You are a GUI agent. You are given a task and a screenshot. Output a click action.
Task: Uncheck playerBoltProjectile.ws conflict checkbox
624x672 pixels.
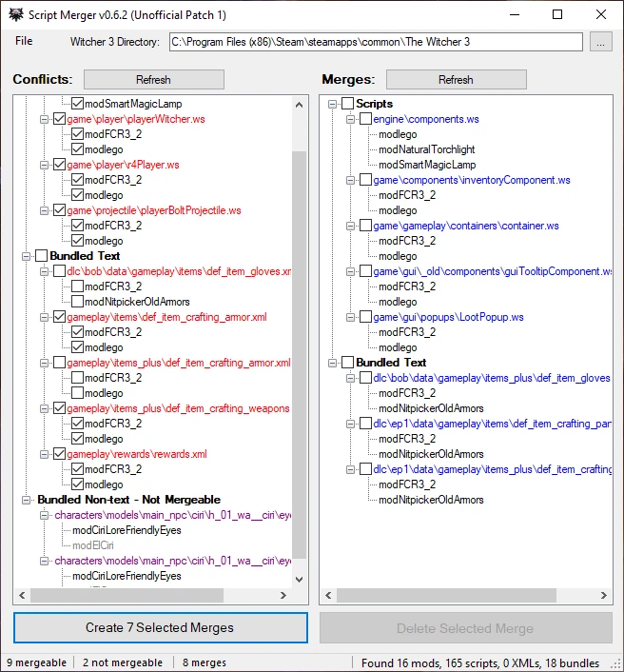pyautogui.click(x=59, y=210)
